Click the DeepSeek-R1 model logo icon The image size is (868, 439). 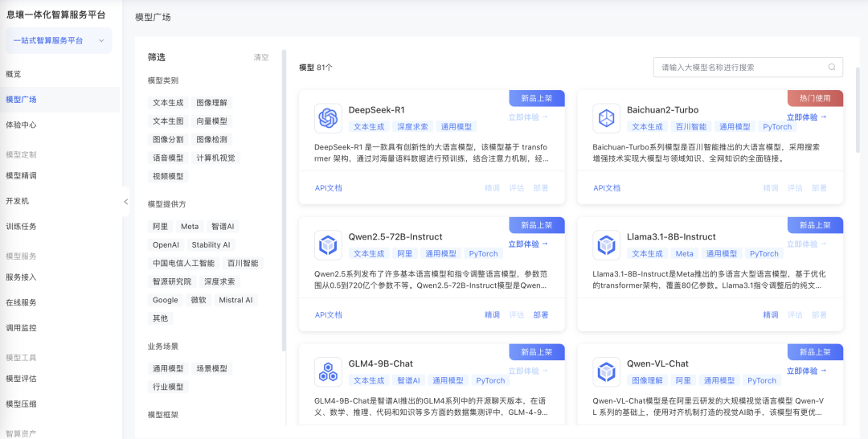pos(328,118)
